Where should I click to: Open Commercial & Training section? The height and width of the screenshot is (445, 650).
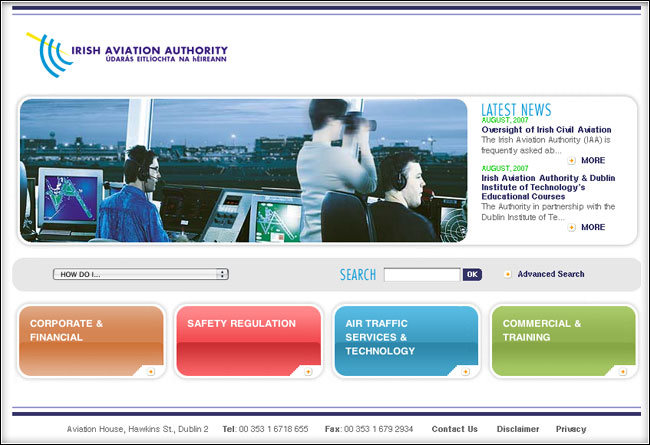tap(563, 341)
